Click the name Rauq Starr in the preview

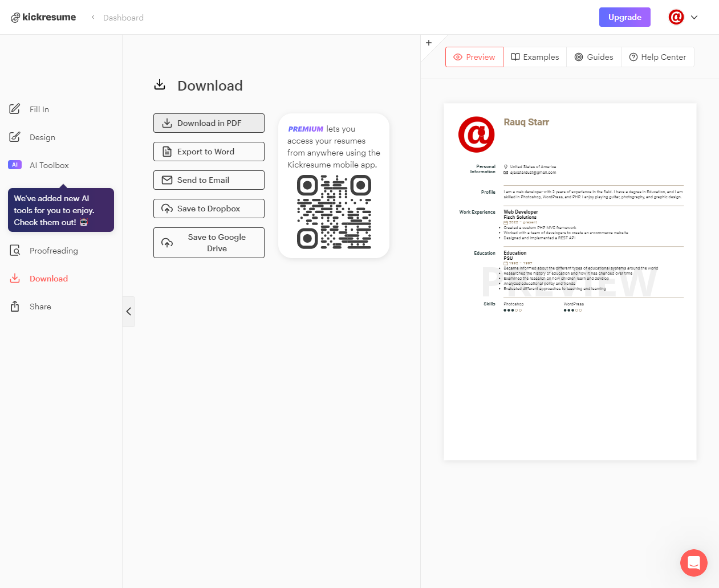[526, 122]
